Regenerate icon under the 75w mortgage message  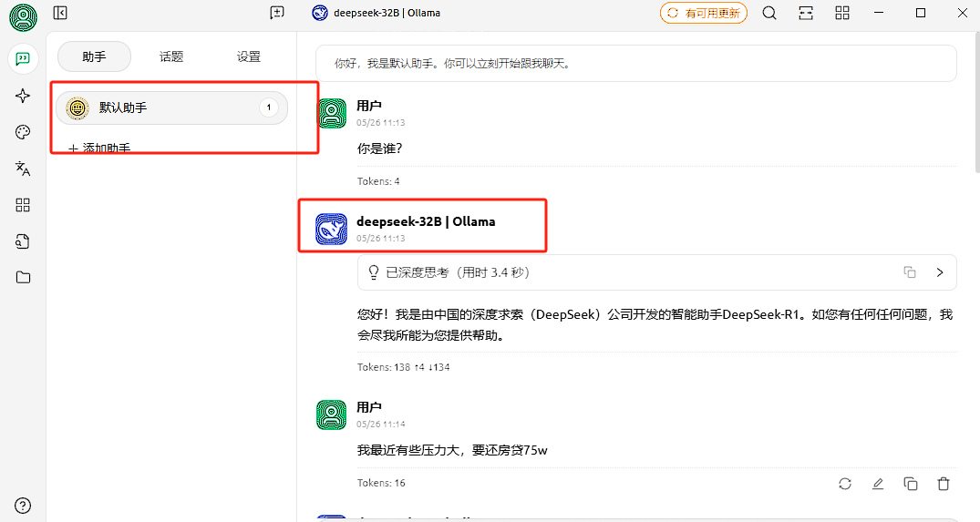(845, 484)
